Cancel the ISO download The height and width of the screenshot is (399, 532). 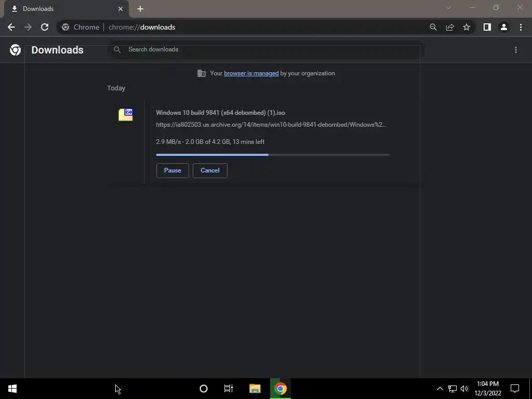(210, 170)
